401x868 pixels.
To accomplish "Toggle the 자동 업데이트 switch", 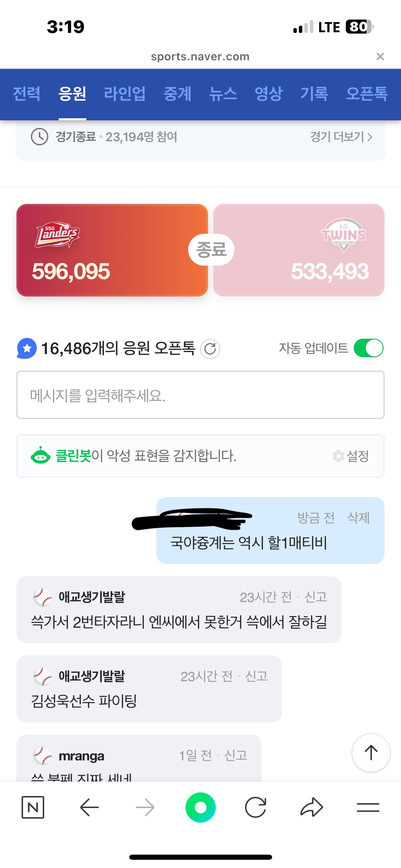I will coord(368,348).
